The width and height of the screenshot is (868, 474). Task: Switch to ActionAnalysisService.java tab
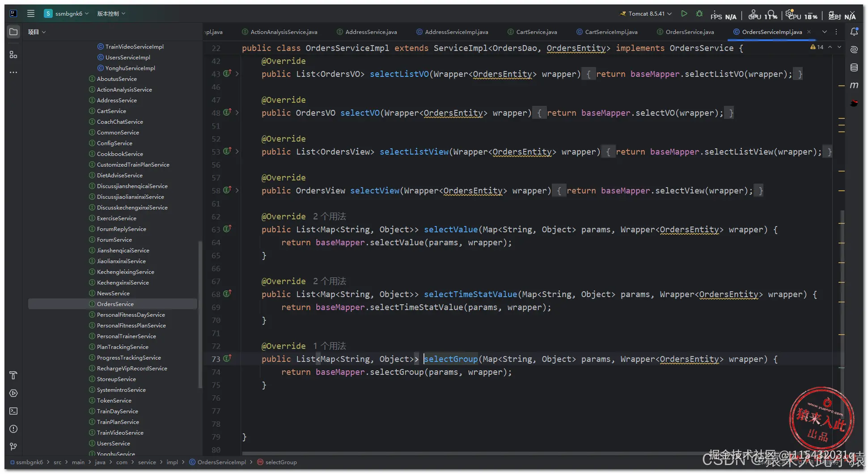(x=279, y=32)
